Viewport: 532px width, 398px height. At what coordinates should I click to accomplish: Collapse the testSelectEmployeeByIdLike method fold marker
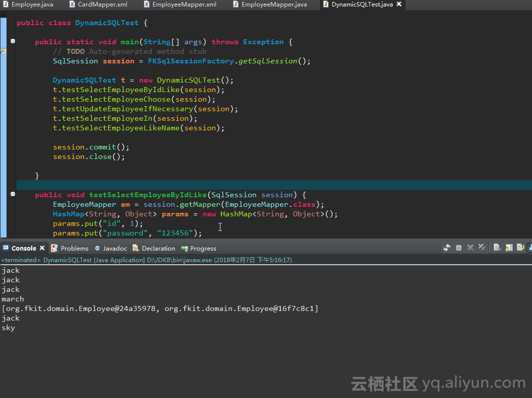click(12, 194)
